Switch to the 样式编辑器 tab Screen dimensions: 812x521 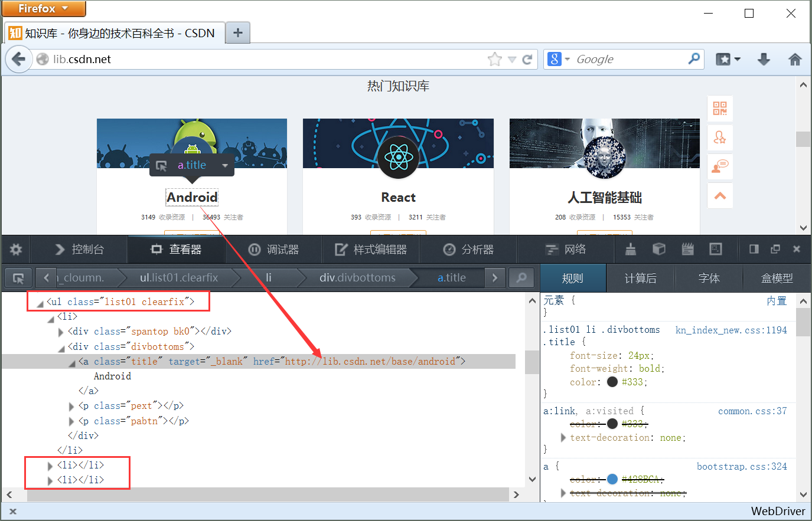(371, 250)
